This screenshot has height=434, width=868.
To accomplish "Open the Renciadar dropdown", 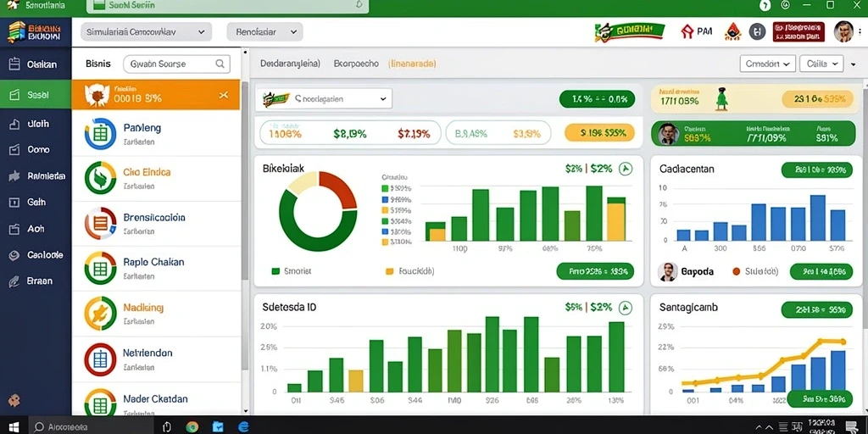I will tap(264, 32).
